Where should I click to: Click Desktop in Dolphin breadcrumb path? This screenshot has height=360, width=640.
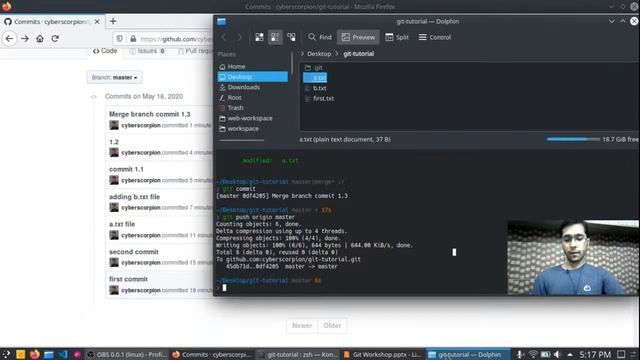click(319, 53)
